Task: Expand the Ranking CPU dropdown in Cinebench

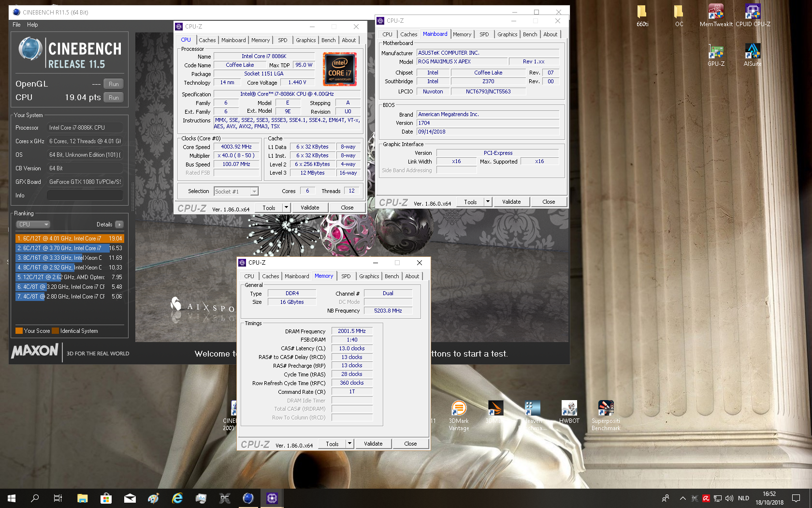Action: (x=33, y=224)
